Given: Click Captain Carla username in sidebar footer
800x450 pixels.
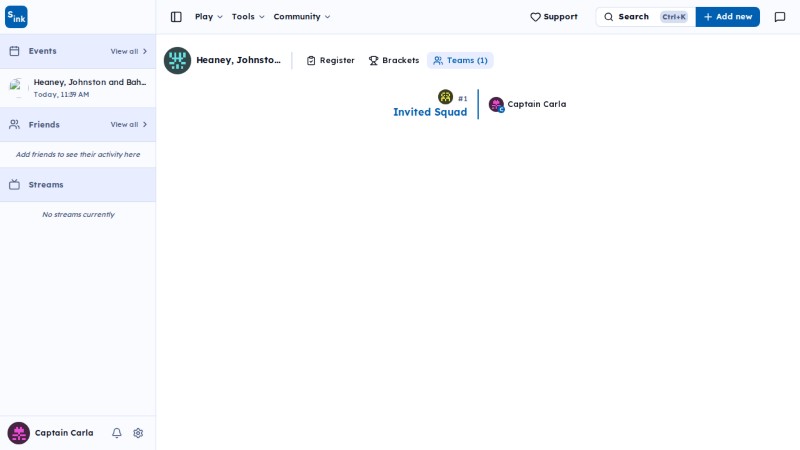Looking at the screenshot, I should pos(64,433).
